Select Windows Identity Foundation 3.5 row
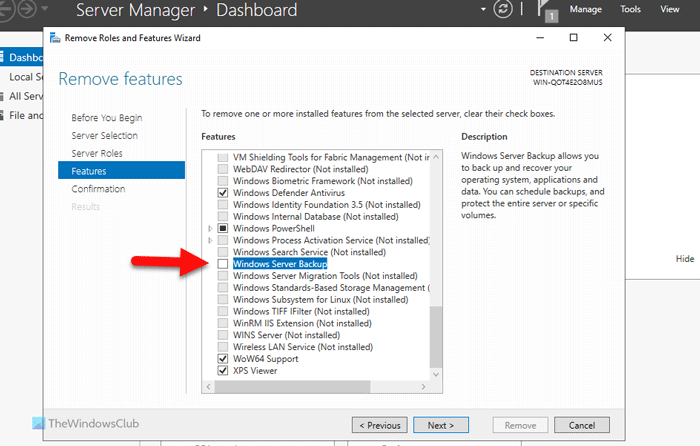 pyautogui.click(x=327, y=204)
